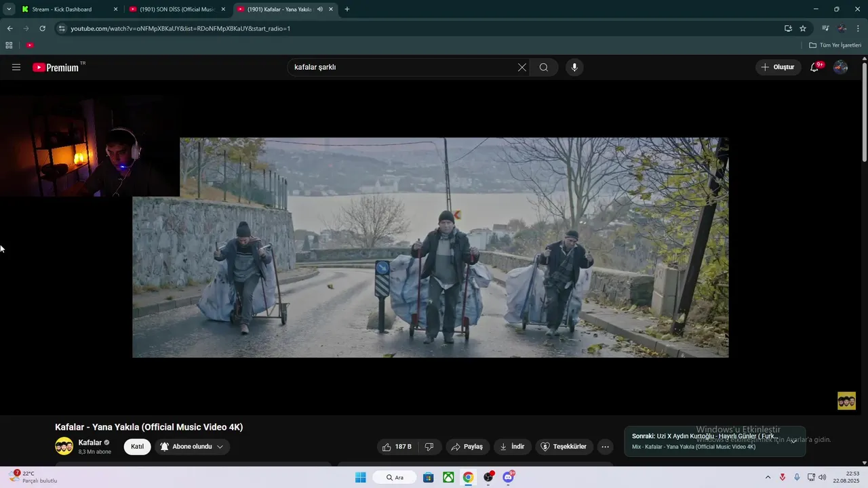
Task: Open the Sonraki up-next notification
Action: tap(715, 441)
